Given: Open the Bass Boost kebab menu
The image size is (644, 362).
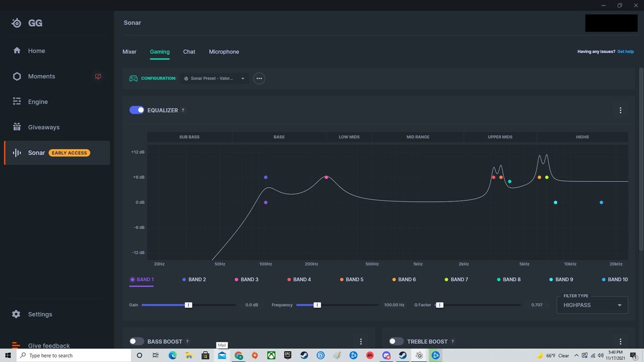Looking at the screenshot, I should tap(361, 342).
